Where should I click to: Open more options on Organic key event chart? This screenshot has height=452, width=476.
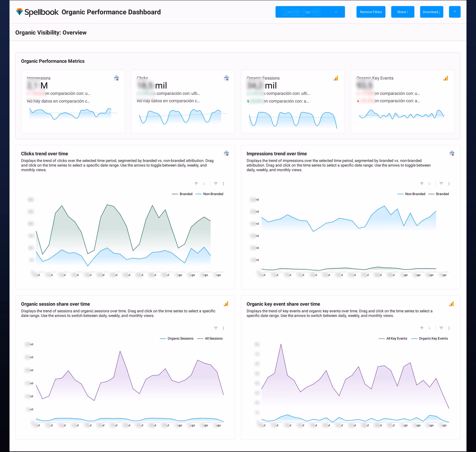(x=449, y=328)
